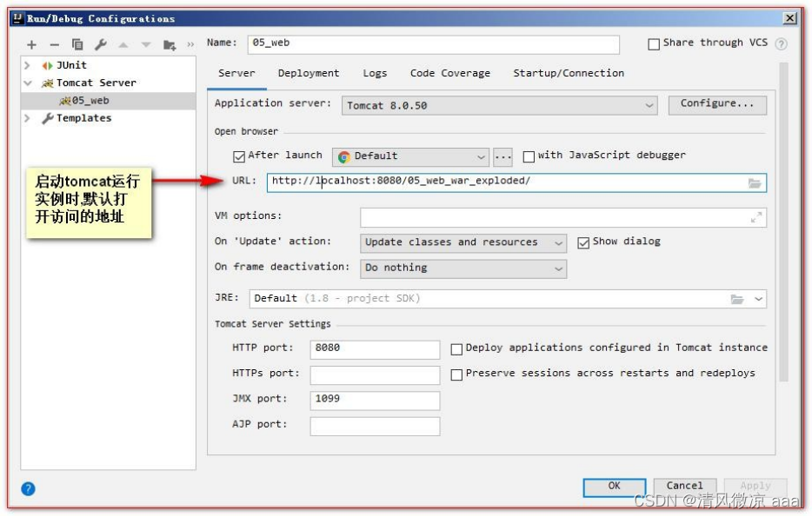Click browser ellipsis browse button

point(503,156)
